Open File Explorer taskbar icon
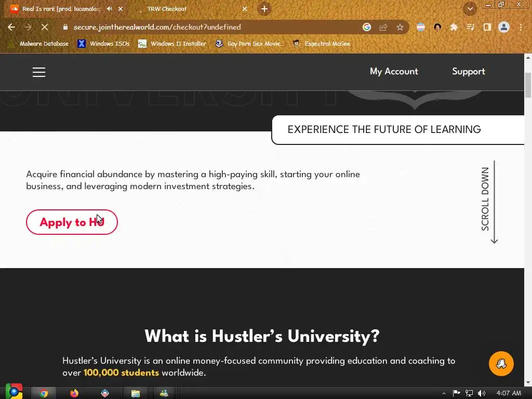Screen dimensions: 532x399 pos(136,393)
